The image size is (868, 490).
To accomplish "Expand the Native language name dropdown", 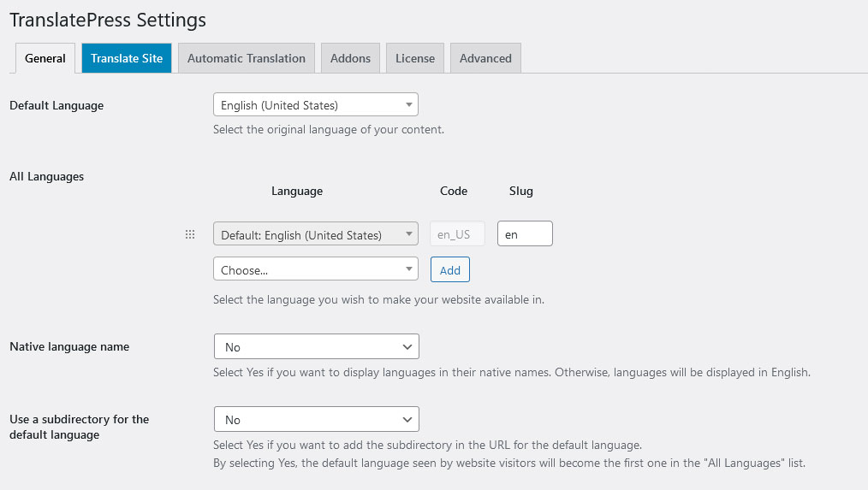I will coord(317,346).
